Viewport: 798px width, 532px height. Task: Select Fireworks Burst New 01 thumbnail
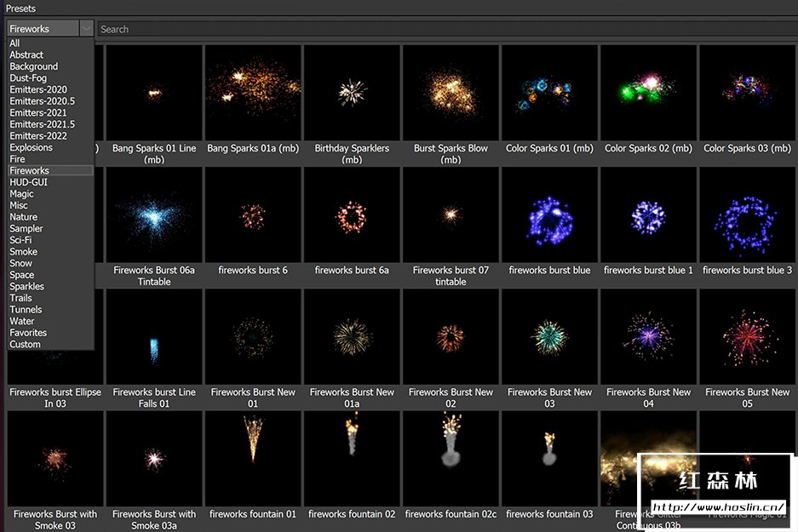253,337
